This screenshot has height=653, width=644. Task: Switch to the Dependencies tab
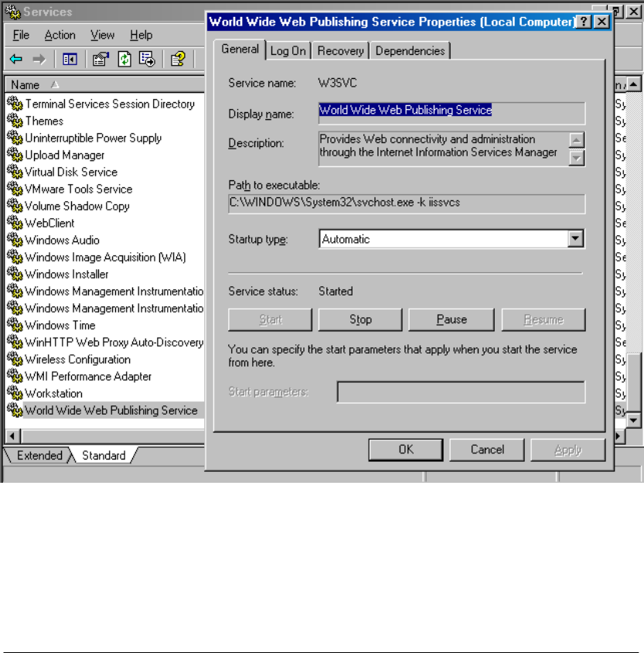pos(411,51)
